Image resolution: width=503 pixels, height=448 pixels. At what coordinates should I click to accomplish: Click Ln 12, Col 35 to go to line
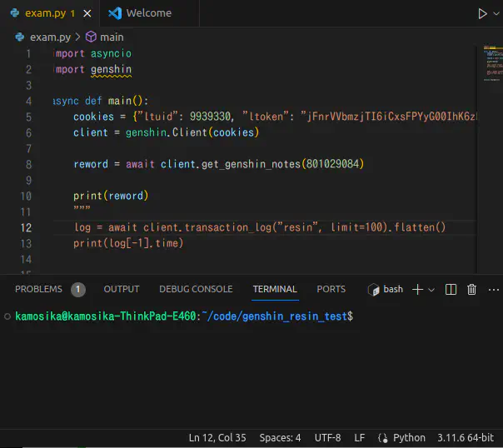point(217,437)
